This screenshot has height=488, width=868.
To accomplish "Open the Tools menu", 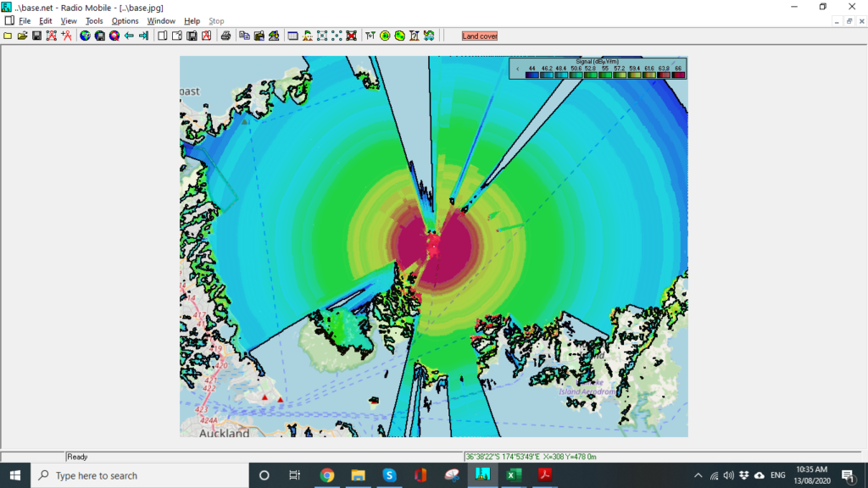I will [94, 21].
